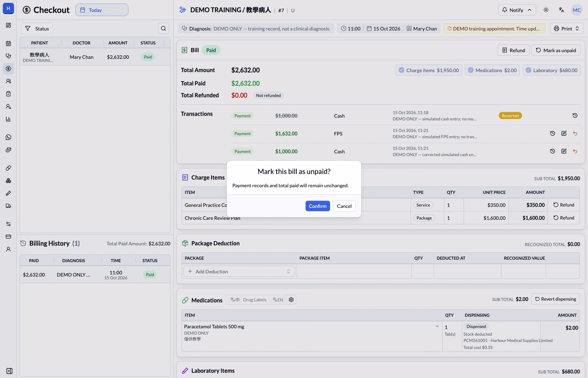
Task: Open the pill medications sidebar icon
Action: click(8, 168)
